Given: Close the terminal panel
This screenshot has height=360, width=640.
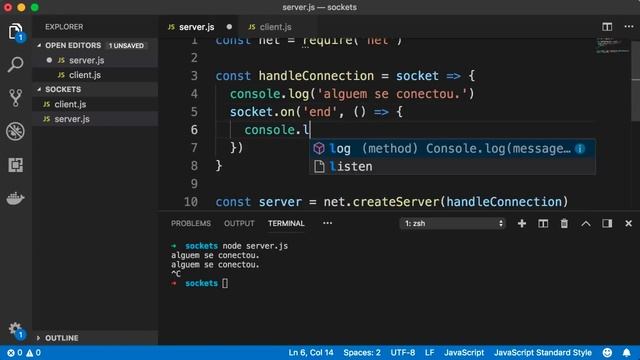Looking at the screenshot, I should coord(628,223).
